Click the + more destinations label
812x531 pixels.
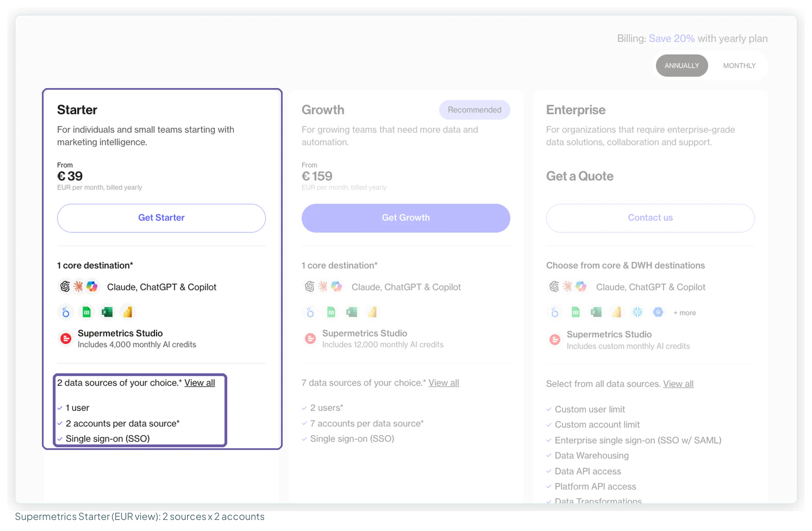[x=685, y=313]
